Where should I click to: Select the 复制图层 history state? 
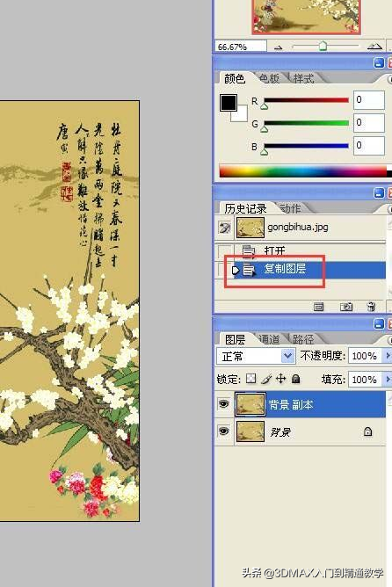tap(310, 269)
